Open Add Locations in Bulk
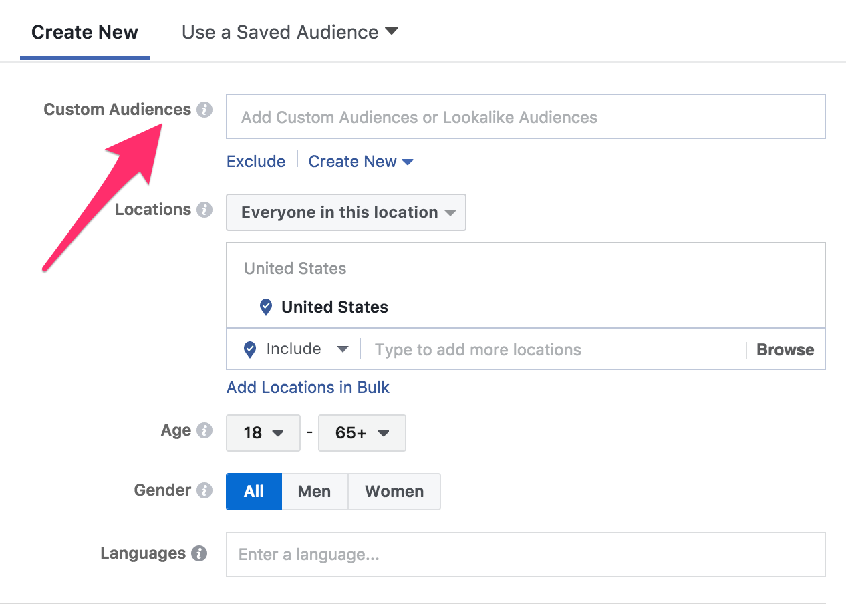 coord(307,387)
